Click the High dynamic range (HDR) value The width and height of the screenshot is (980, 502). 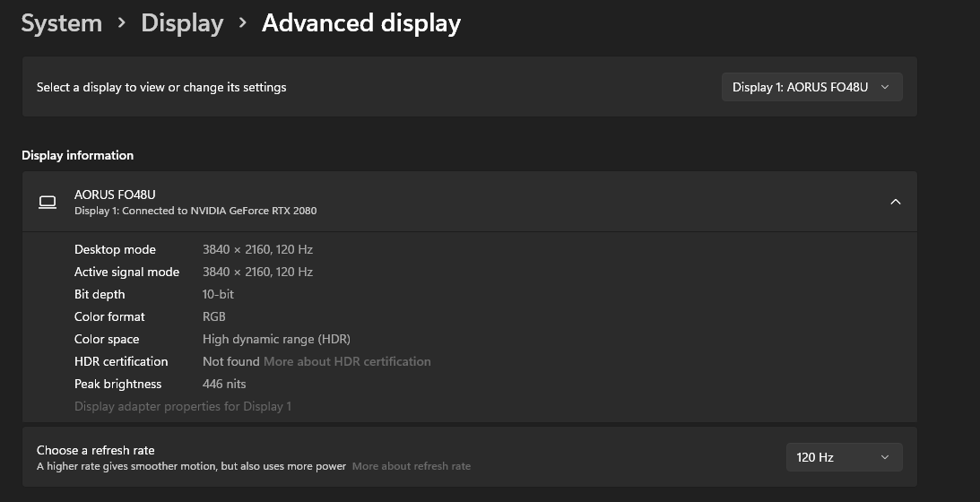276,339
